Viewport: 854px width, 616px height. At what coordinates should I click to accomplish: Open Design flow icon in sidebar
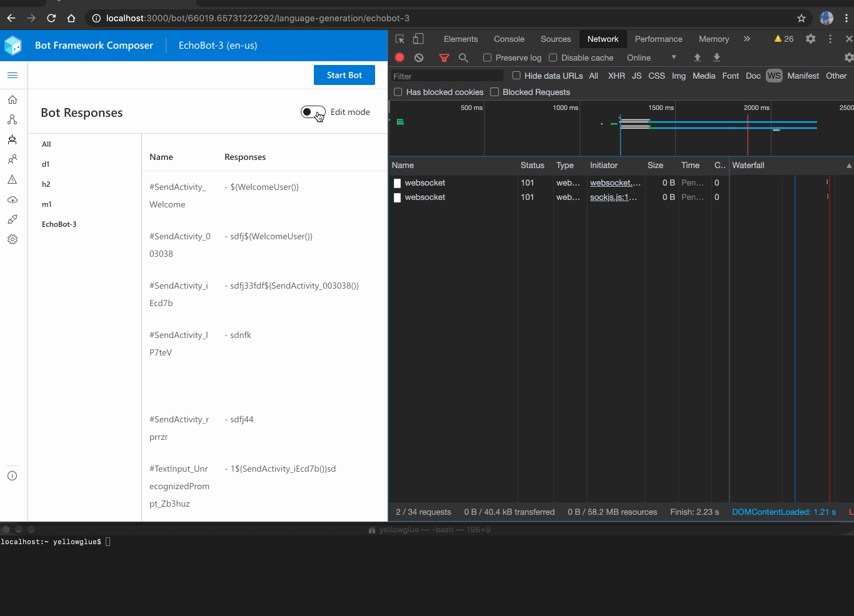(x=13, y=119)
